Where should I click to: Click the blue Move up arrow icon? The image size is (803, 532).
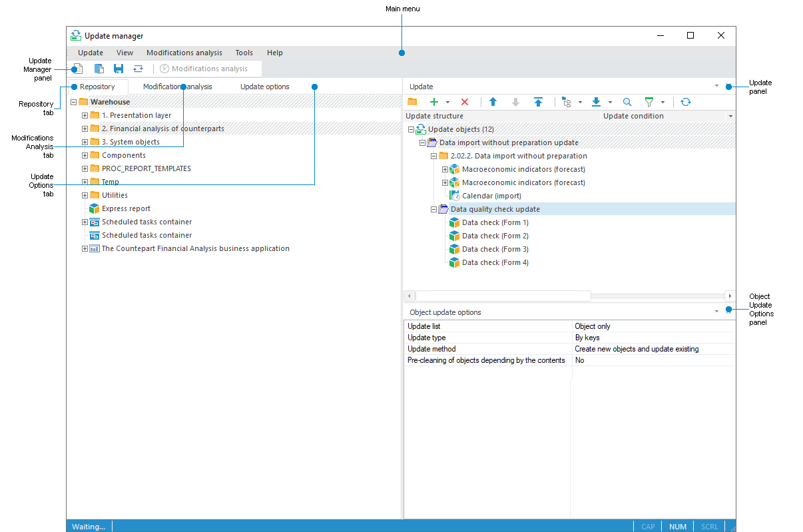click(x=493, y=102)
